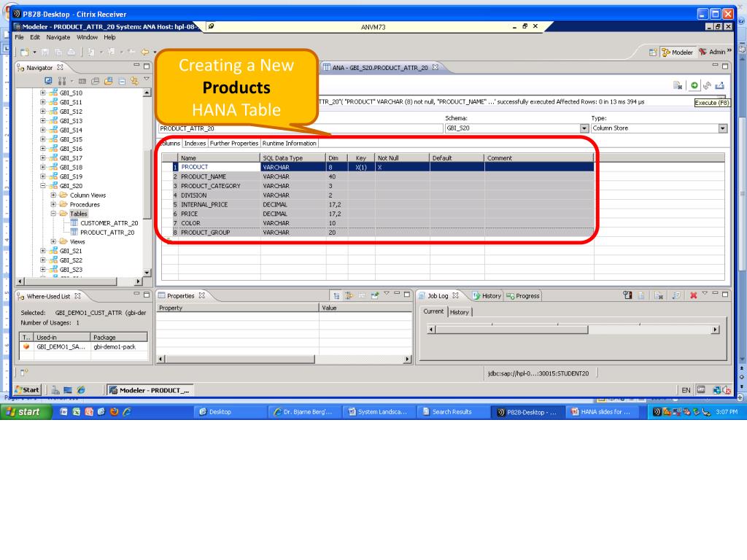
Task: Open the Navigate menu
Action: click(x=58, y=37)
